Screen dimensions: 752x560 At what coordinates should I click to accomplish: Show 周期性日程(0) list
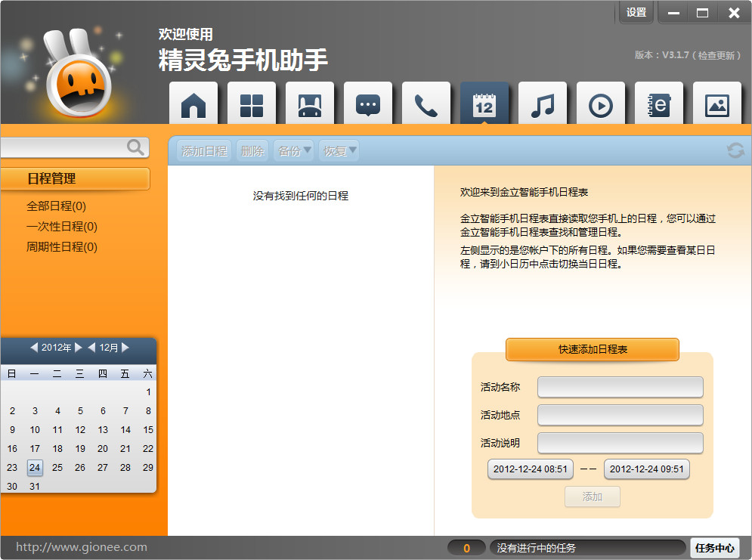(62, 247)
